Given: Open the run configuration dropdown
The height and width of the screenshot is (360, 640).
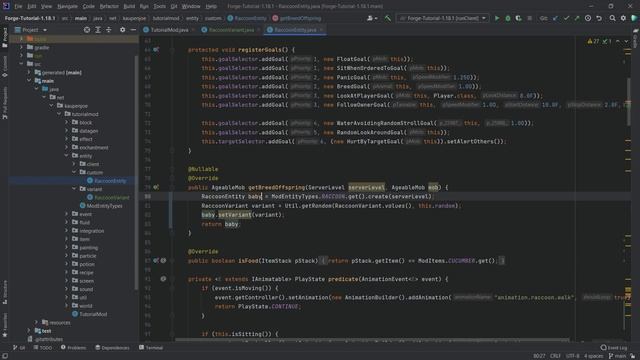Looking at the screenshot, I should pos(443,18).
